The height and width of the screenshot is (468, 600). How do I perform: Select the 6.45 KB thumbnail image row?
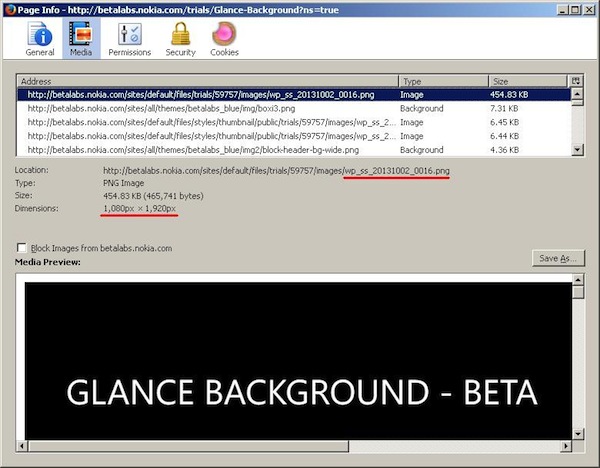pyautogui.click(x=294, y=122)
